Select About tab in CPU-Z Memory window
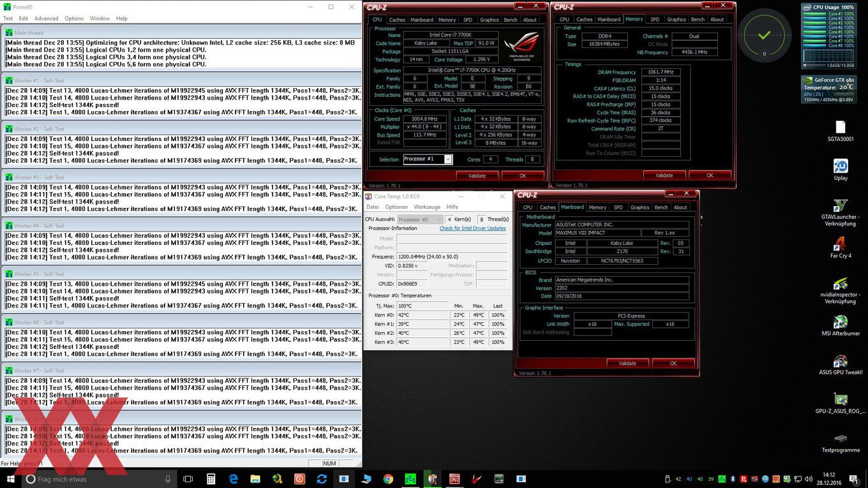Image resolution: width=868 pixels, height=488 pixels. coord(717,20)
